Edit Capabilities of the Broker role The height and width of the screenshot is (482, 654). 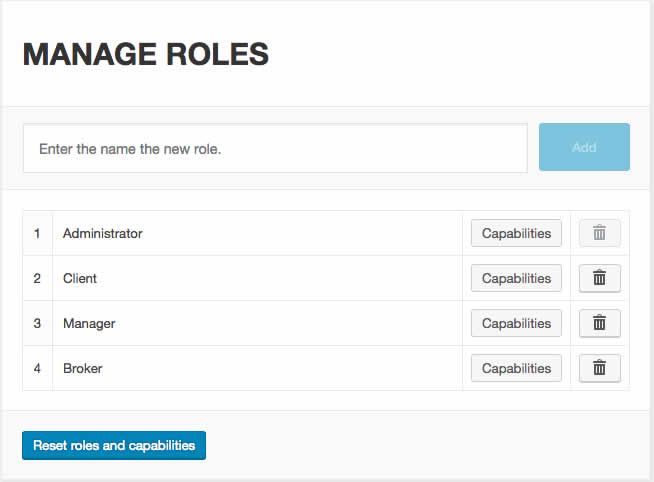tap(516, 368)
